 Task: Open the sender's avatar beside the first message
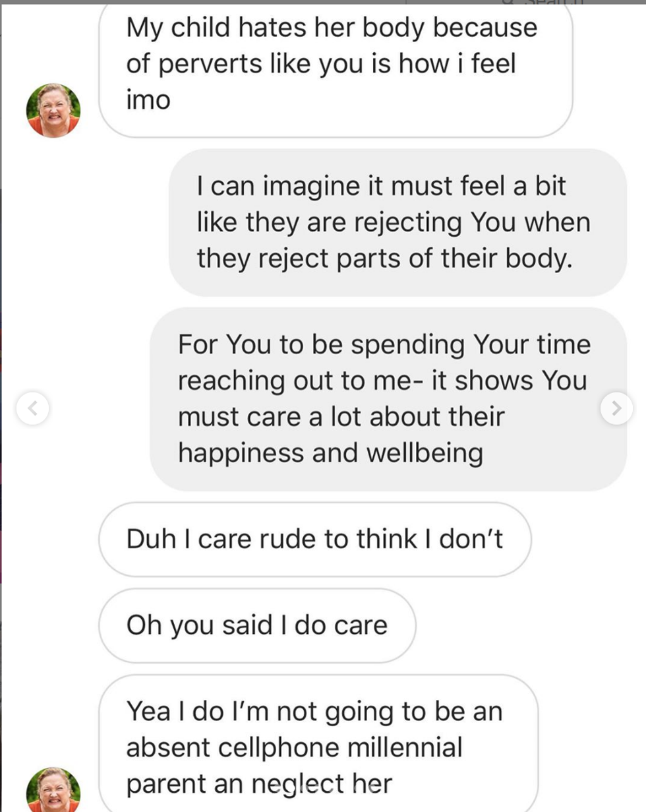tap(53, 110)
